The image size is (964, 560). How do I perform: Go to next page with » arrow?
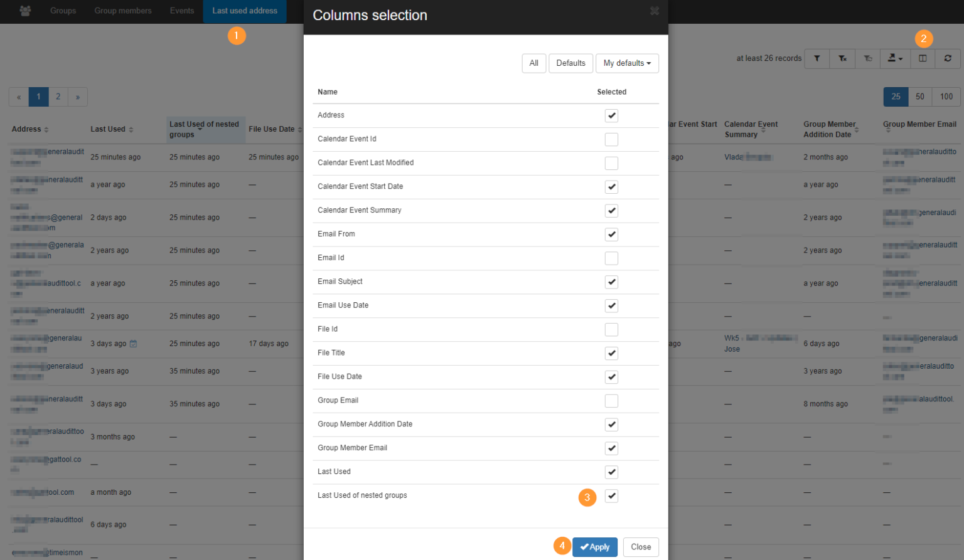point(78,97)
